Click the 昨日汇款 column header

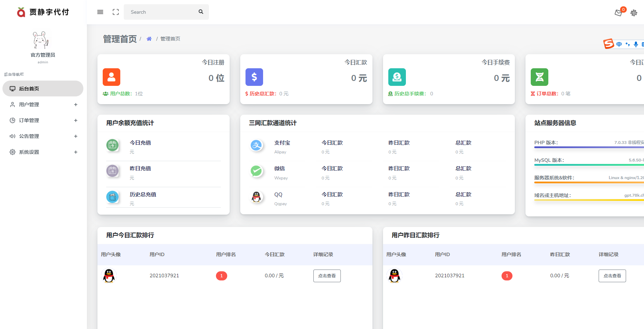coord(560,254)
